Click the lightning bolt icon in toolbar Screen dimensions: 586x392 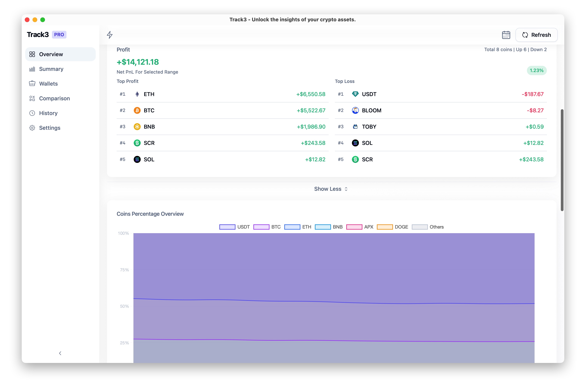pyautogui.click(x=109, y=35)
